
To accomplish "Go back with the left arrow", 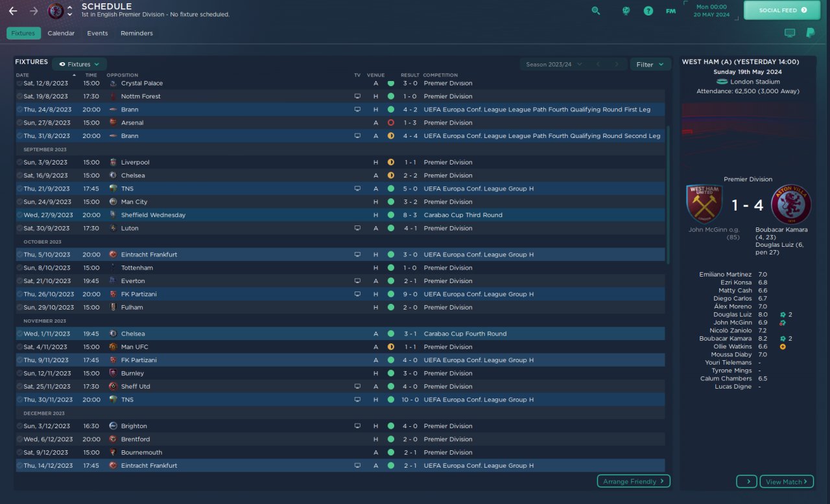I will [13, 11].
